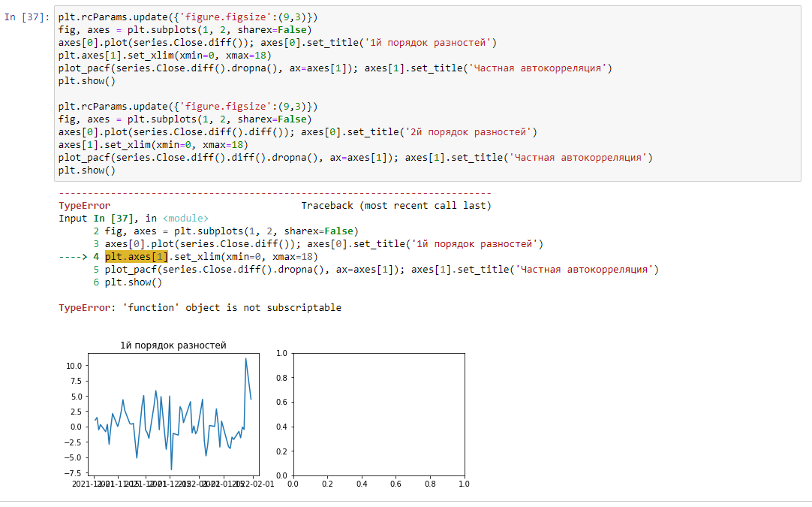Viewport: 812px width, 507px height.
Task: Click the code line setting title '1й порядок разностей'
Action: point(278,43)
